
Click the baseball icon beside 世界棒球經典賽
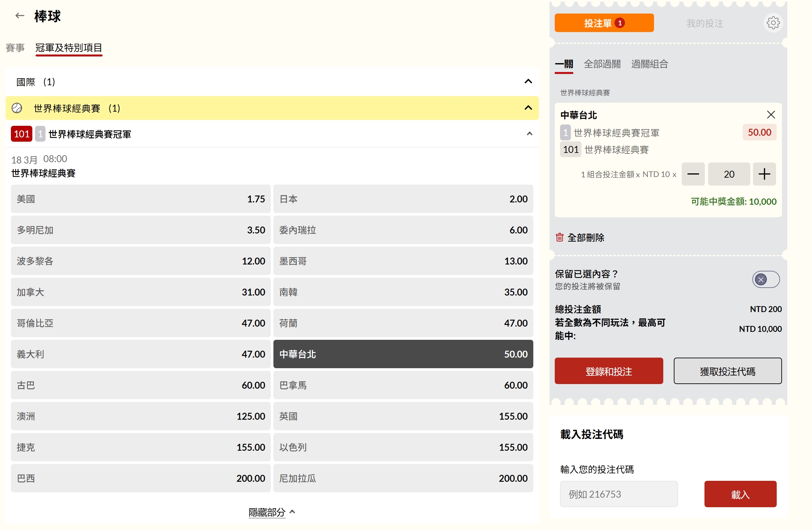click(17, 108)
